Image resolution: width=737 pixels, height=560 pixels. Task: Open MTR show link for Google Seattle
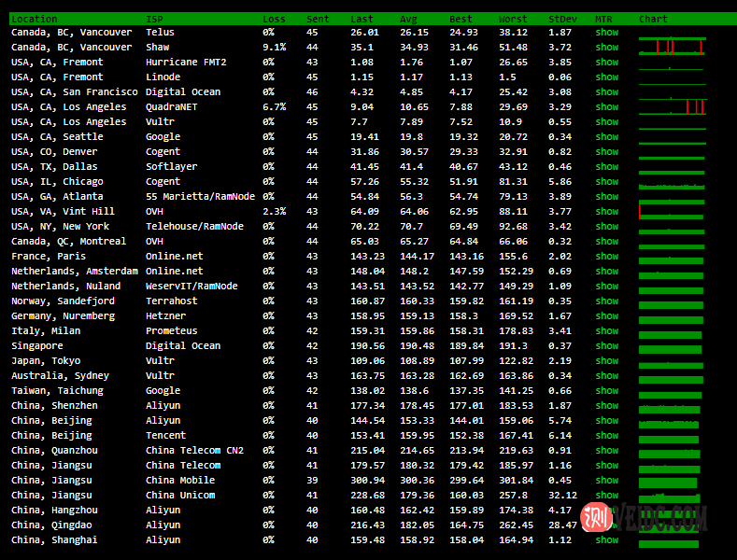(606, 137)
